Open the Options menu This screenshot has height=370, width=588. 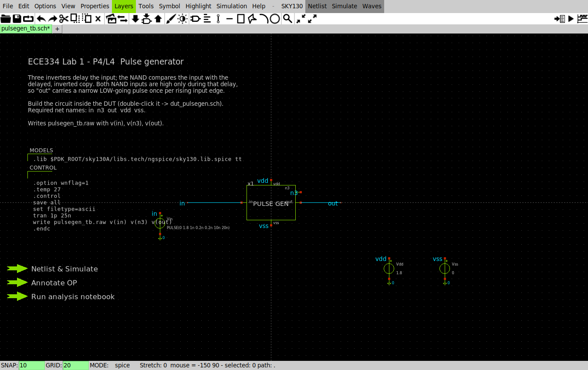45,6
